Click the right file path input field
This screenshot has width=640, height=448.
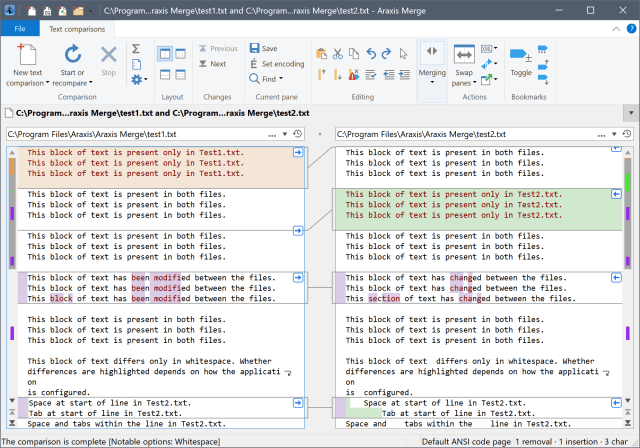465,134
